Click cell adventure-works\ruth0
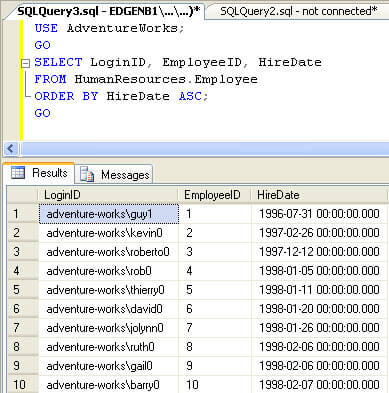Viewport: 389px width, 393px height. click(x=109, y=347)
